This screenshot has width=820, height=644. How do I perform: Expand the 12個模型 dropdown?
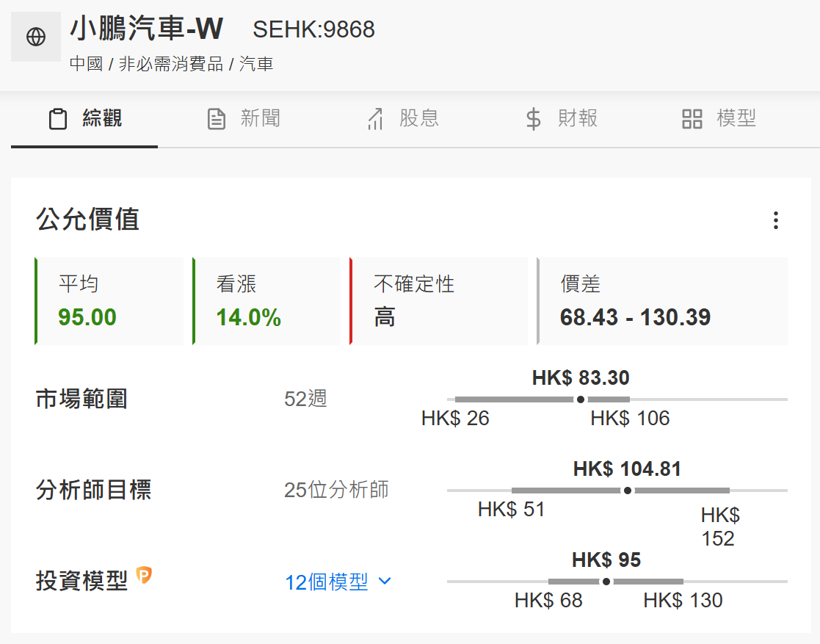(338, 582)
